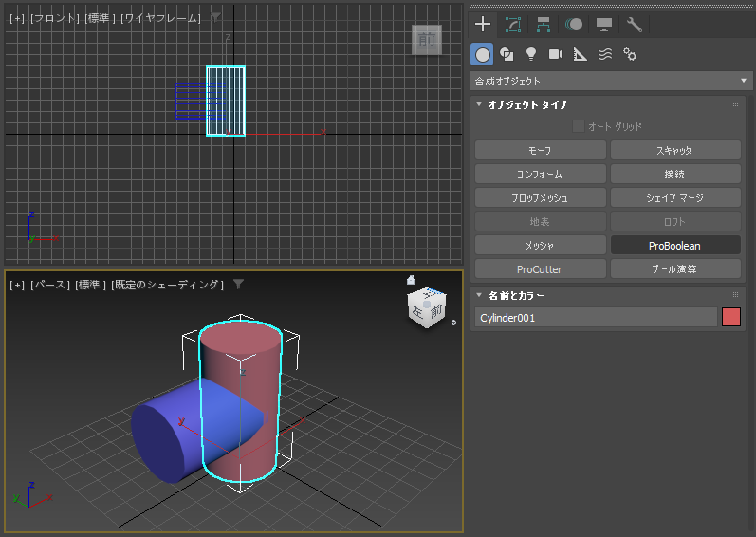This screenshot has width=756, height=537.
Task: Click the シェイプ マージ button
Action: pos(675,197)
